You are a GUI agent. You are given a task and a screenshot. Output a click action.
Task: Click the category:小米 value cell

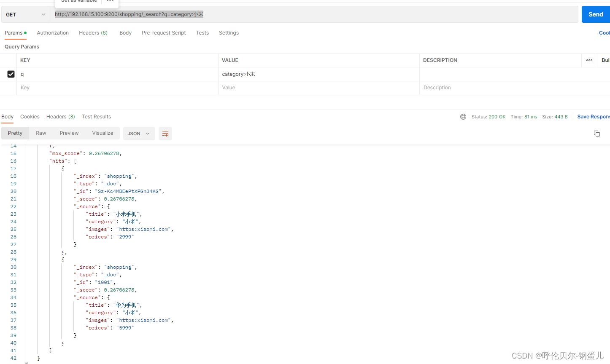tap(319, 74)
